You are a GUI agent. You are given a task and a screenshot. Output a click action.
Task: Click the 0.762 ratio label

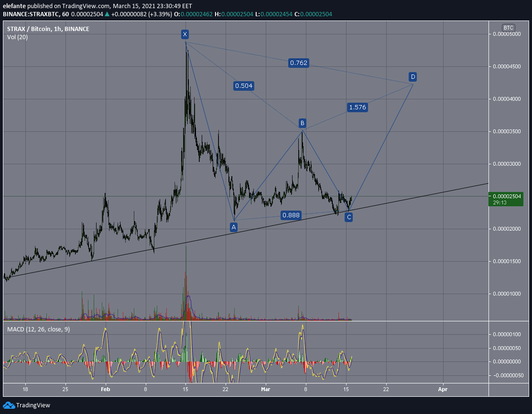299,63
